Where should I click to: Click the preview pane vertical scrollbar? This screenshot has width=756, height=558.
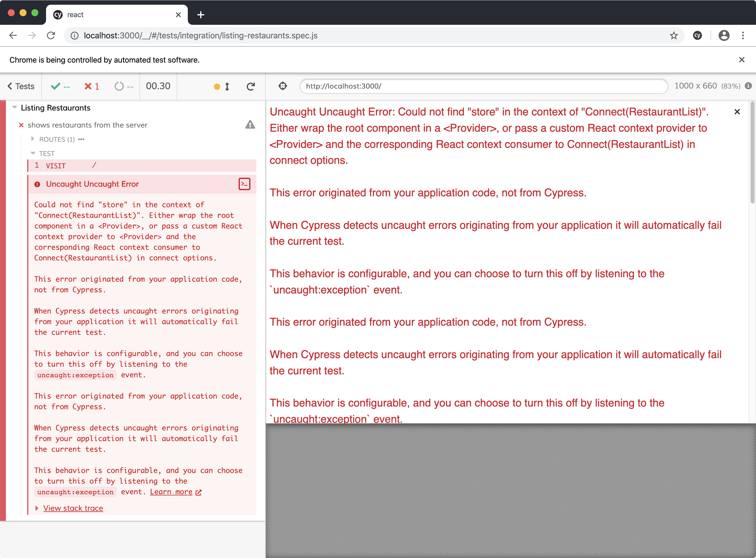coord(752,152)
